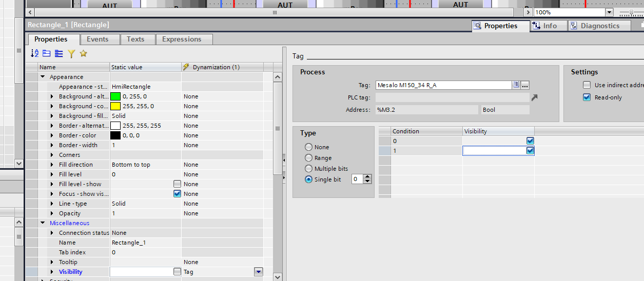Viewport: 644px width, 281px height.
Task: Expand the Connection status property
Action: [52, 233]
